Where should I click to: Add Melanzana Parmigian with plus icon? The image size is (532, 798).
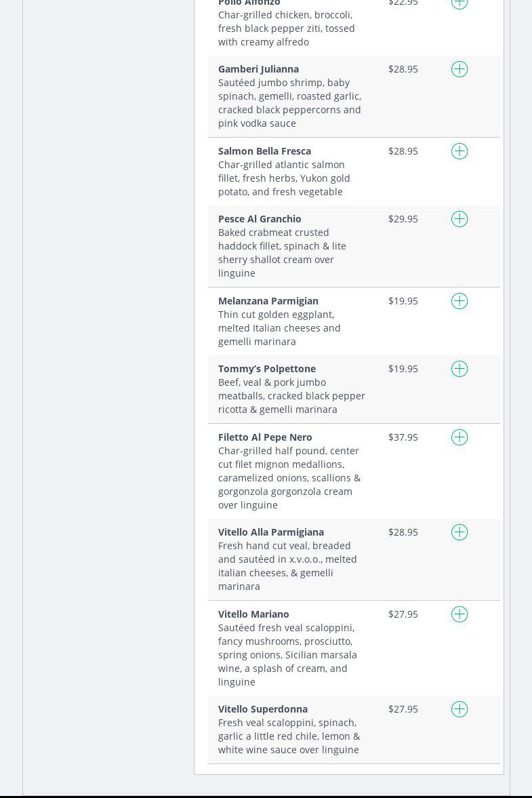click(x=459, y=301)
